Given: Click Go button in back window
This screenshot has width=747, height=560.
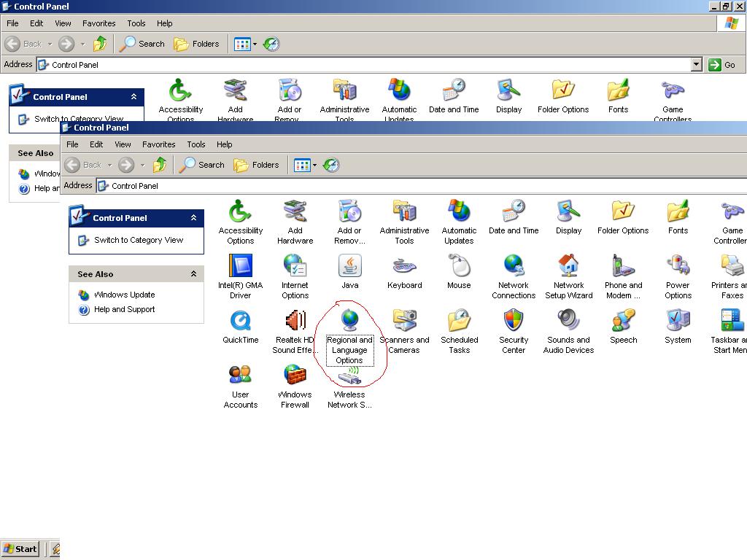Looking at the screenshot, I should [x=722, y=65].
